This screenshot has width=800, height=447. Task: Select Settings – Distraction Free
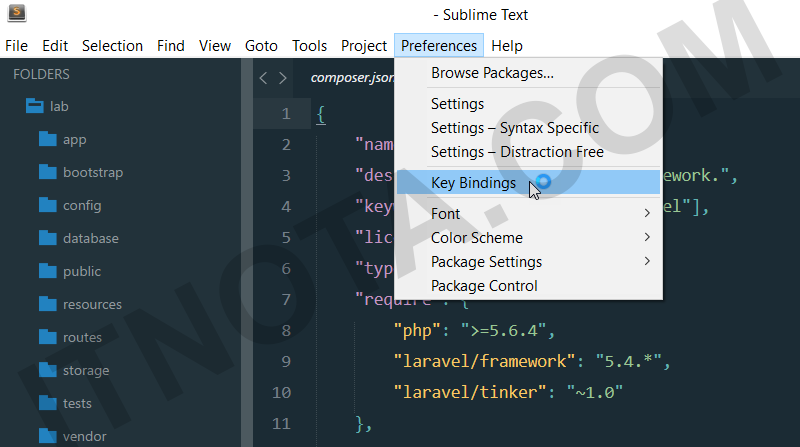[529, 152]
